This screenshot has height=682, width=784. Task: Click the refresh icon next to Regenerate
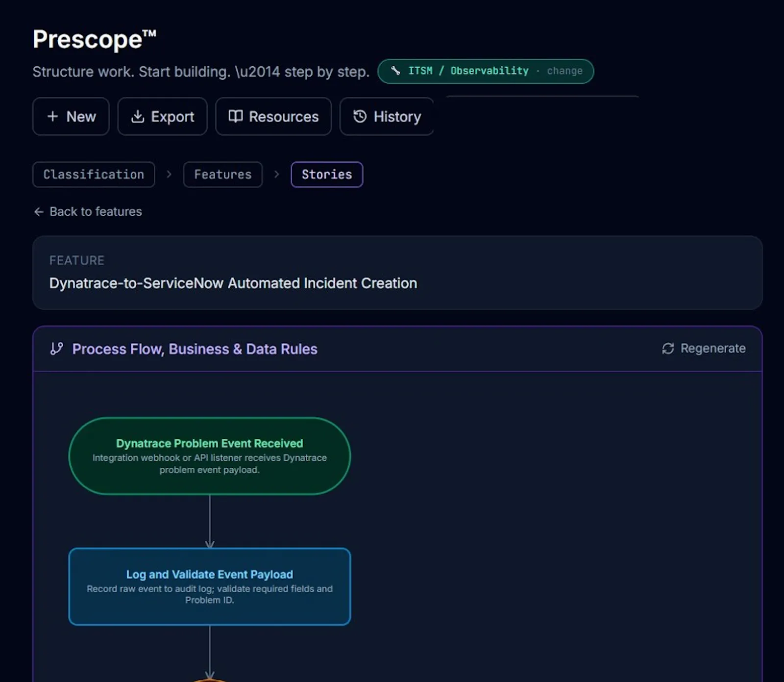pyautogui.click(x=668, y=348)
